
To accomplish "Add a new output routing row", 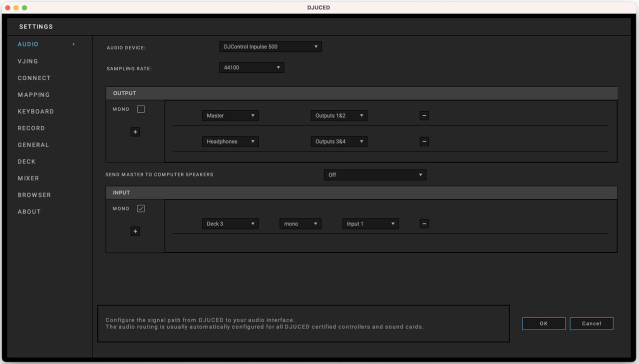I will 135,132.
